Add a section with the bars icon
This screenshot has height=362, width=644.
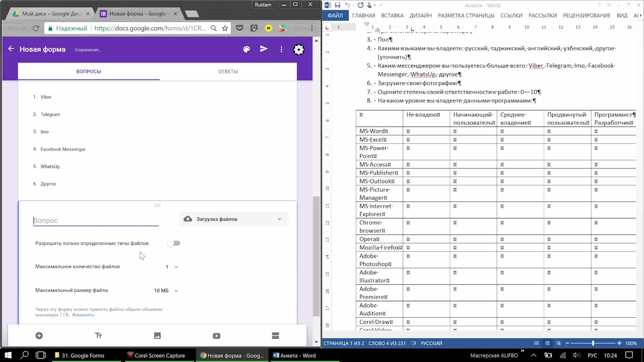(275, 336)
